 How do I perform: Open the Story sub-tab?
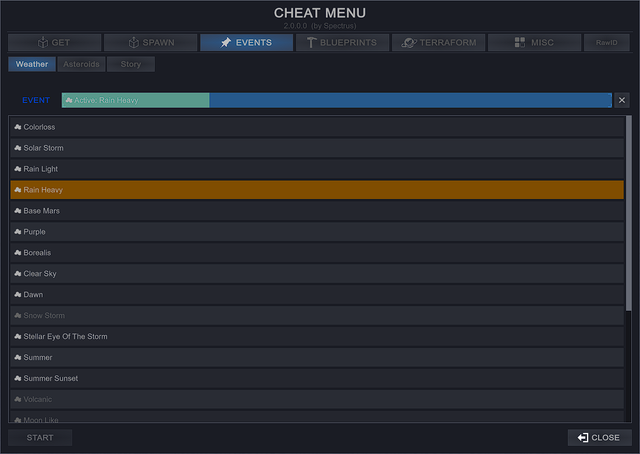point(131,64)
